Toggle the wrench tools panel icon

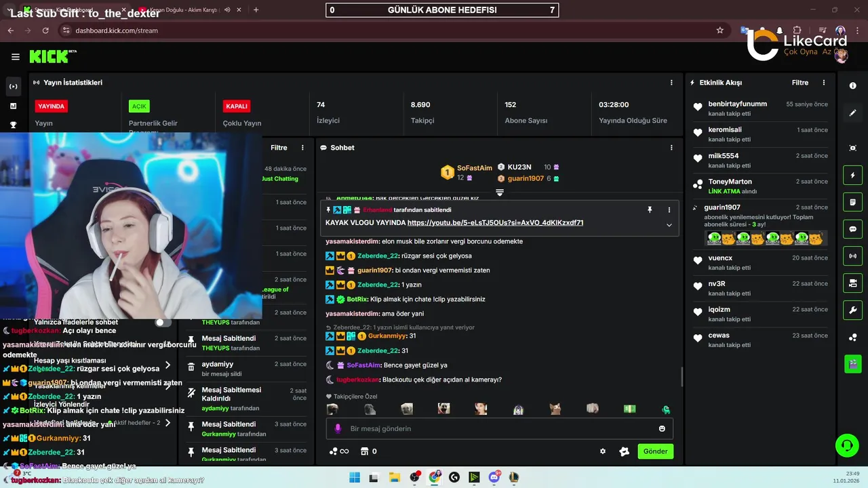[852, 310]
